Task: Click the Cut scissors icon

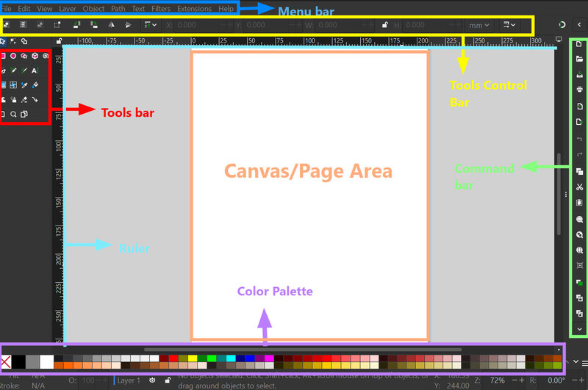Action: 579,187
